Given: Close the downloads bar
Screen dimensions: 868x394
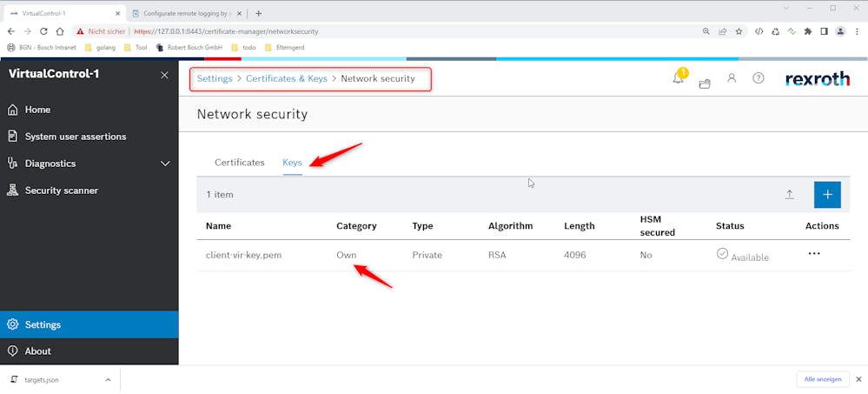Looking at the screenshot, I should 858,379.
